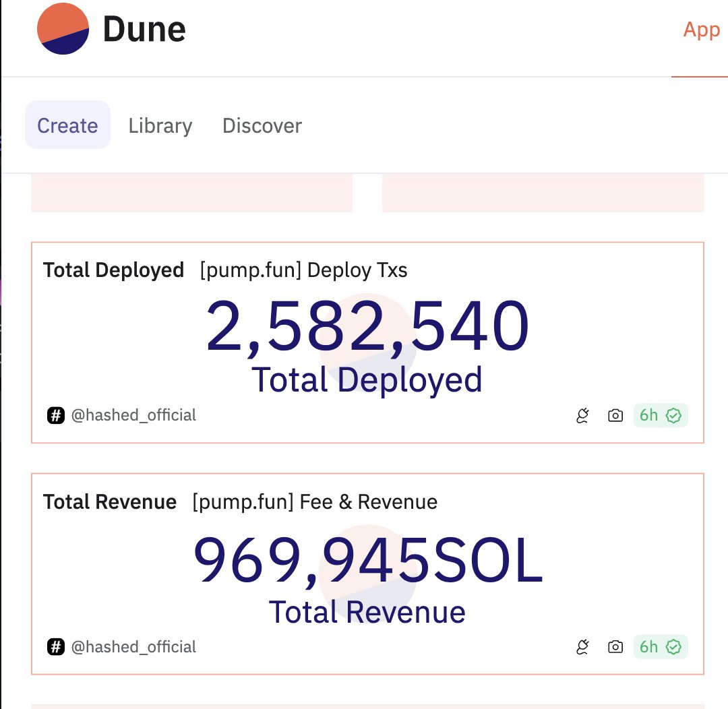Switch to the Library tab
This screenshot has height=709, width=728.
(160, 126)
